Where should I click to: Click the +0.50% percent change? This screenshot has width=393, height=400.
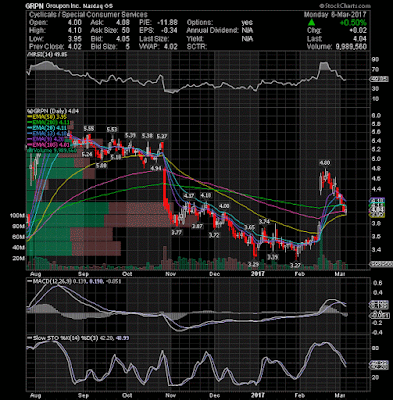click(353, 23)
